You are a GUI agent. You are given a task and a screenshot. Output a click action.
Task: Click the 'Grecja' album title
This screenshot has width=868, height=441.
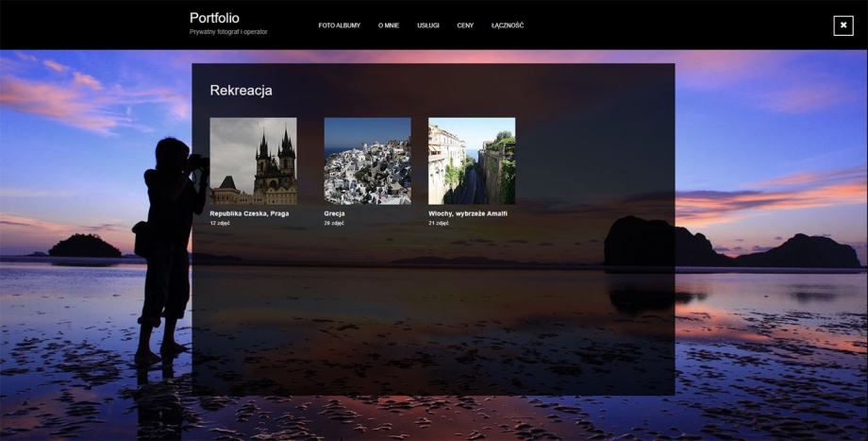point(334,213)
